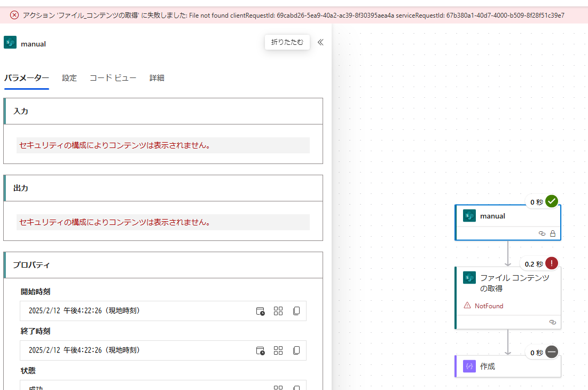This screenshot has width=588, height=390.
Task: Click the 出力 security-hidden content message
Action: tap(163, 222)
